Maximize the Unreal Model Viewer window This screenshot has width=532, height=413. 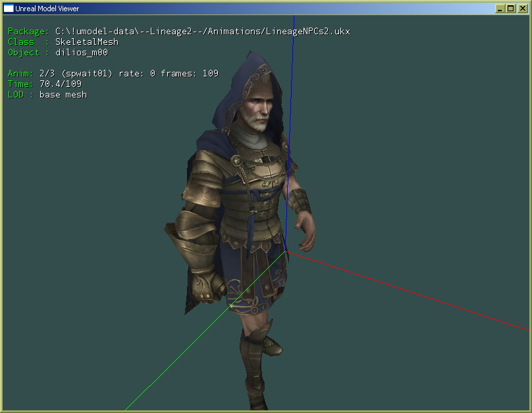(x=511, y=9)
